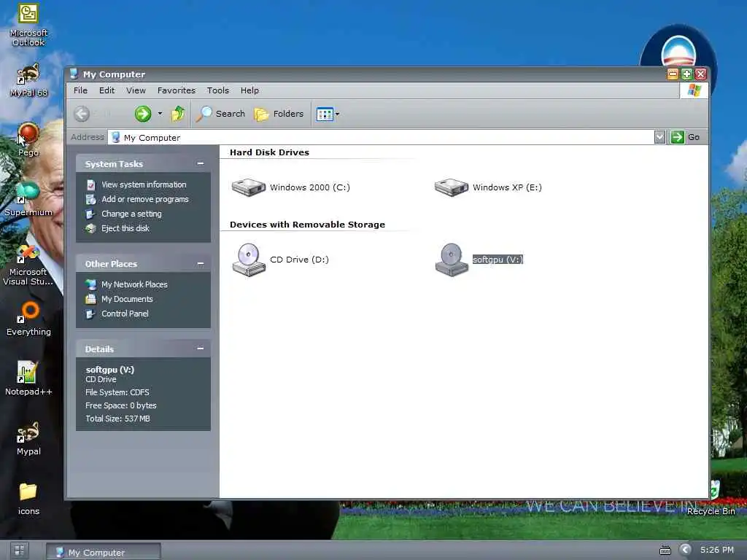Click the softgpu (V:) disc icon
This screenshot has width=747, height=560.
pos(452,260)
